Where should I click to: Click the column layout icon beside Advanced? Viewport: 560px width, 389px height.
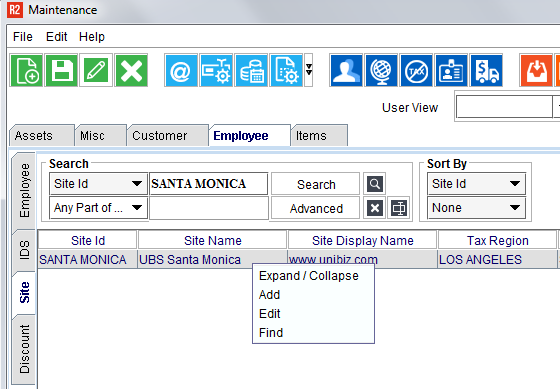[399, 208]
